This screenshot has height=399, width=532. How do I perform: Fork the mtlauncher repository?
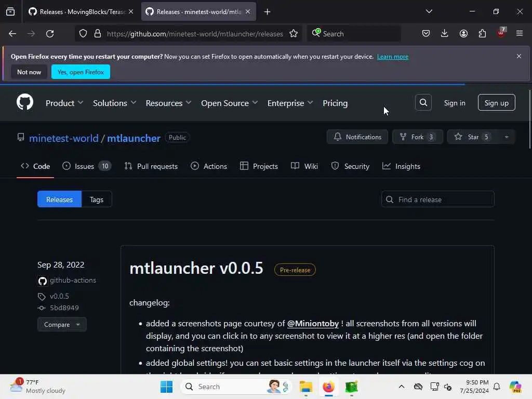417,137
